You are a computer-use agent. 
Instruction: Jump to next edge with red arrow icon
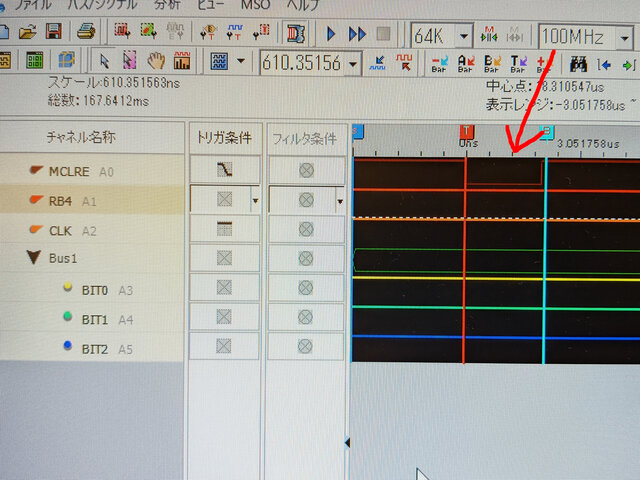[x=404, y=63]
